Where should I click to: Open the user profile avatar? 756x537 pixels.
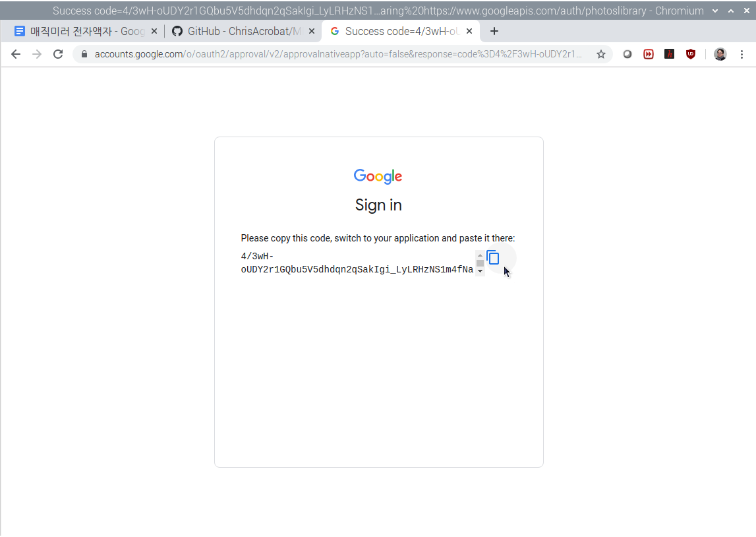click(x=720, y=54)
